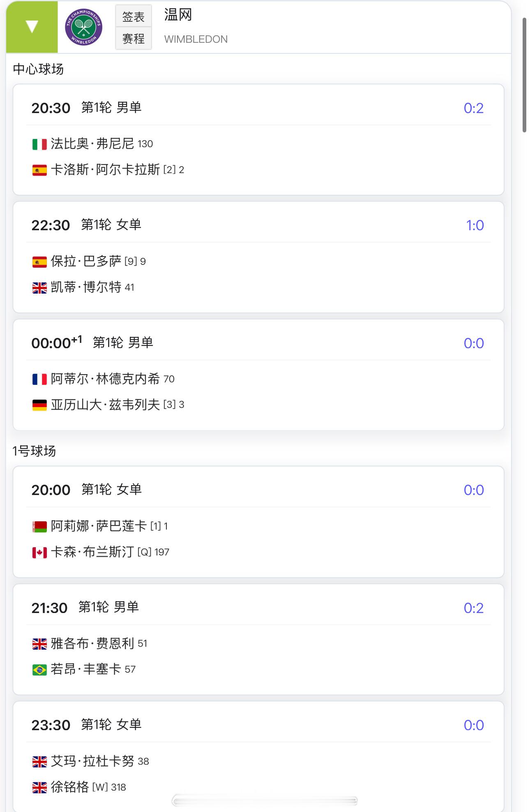Click the Brazil flag beside 若昂·丰塞卡
This screenshot has width=530, height=812.
39,670
